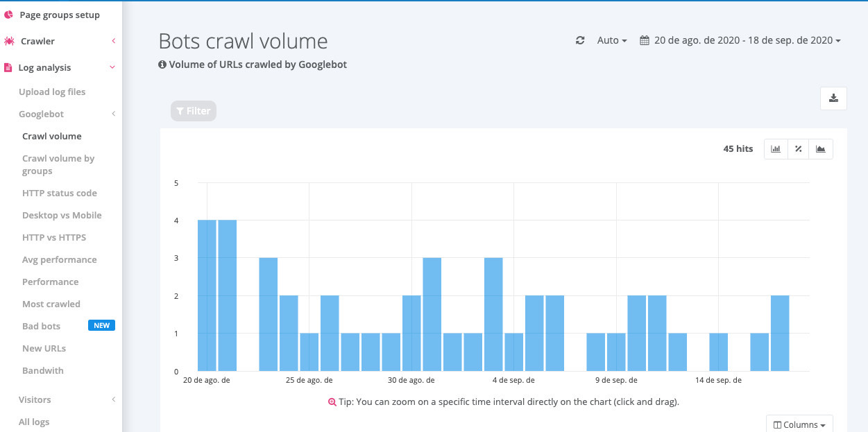This screenshot has height=432, width=868.
Task: Open the Auto refresh interval dropdown
Action: click(610, 40)
